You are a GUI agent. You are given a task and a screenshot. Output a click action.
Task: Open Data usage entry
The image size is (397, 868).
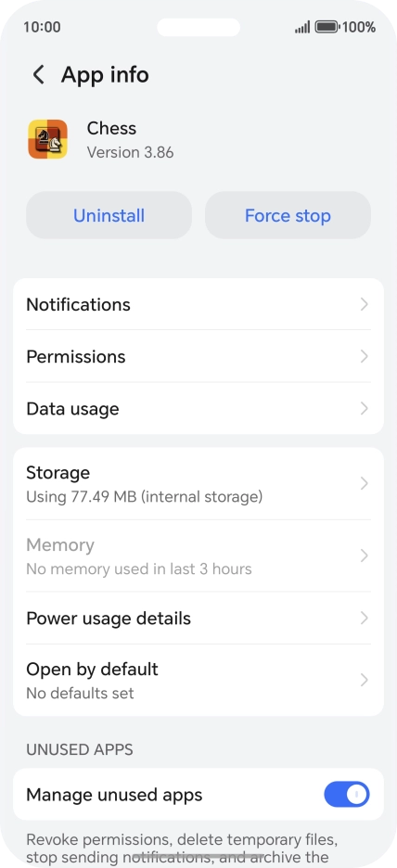point(198,409)
